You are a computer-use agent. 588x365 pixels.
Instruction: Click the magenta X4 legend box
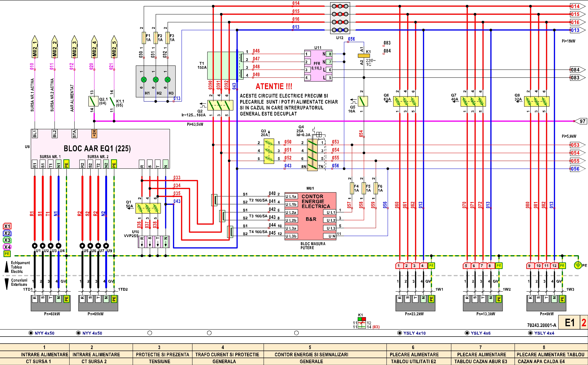[7, 247]
